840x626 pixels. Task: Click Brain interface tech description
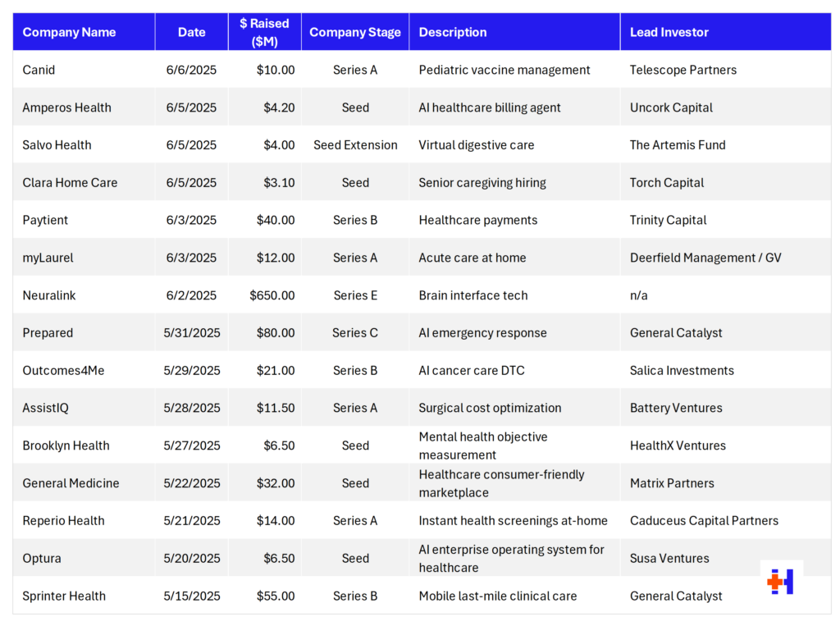tap(473, 295)
